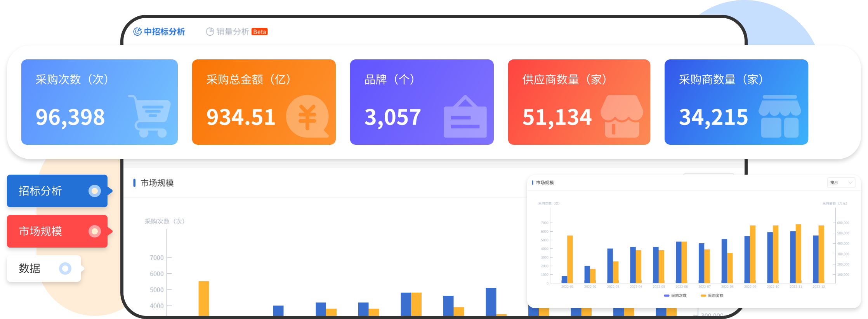Toggle the dot indicator on 市场规模
The height and width of the screenshot is (319, 868).
95,231
